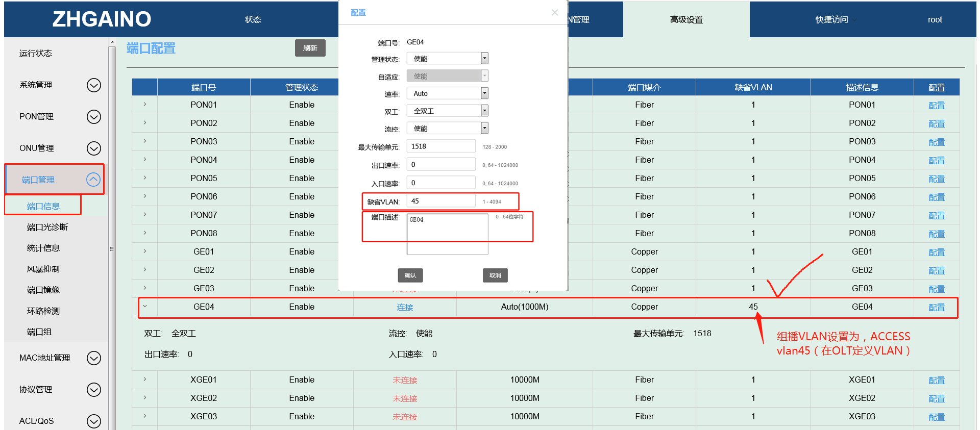980x430 pixels.
Task: Click 配置 link for XGE01 row
Action: (x=936, y=380)
